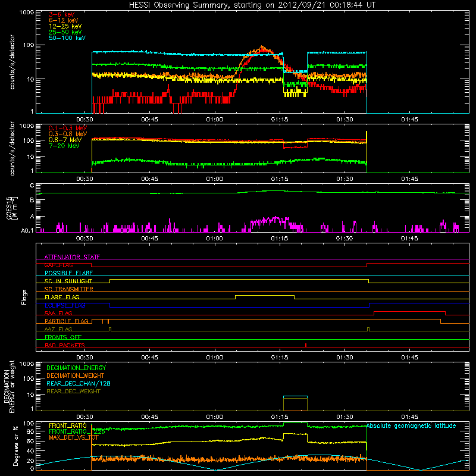
Task: Click the raised SAA_FLAG interval segment
Action: coord(409,312)
